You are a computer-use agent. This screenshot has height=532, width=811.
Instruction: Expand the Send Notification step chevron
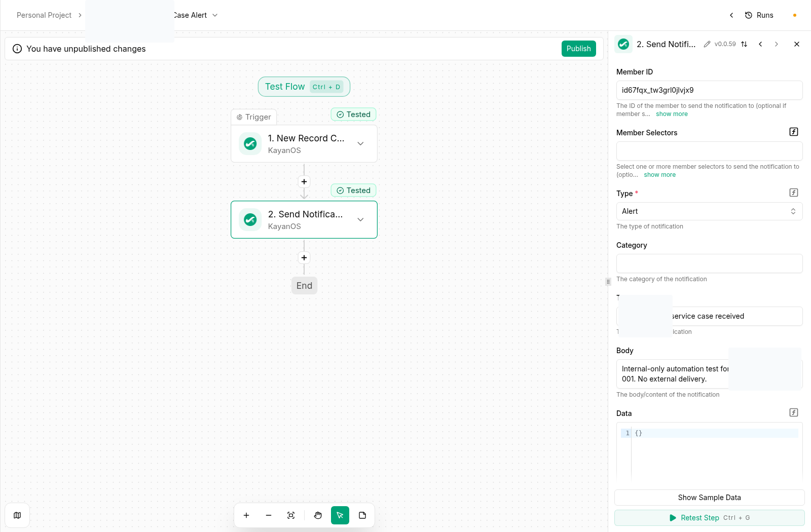coord(360,220)
